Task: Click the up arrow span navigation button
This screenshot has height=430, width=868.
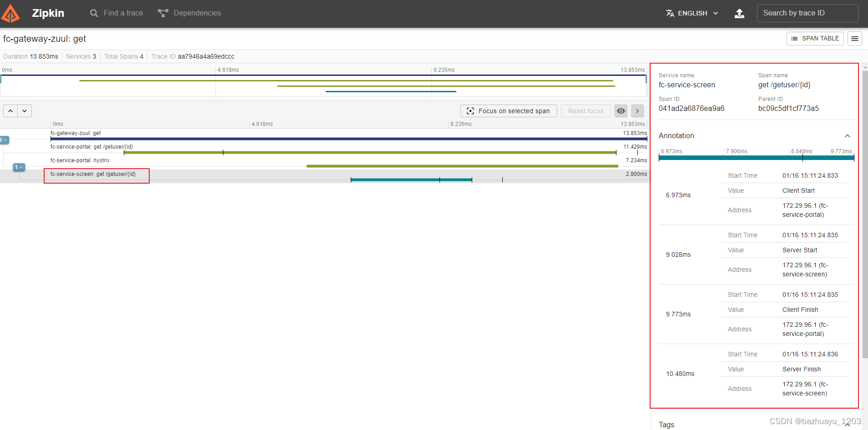Action: [x=10, y=111]
